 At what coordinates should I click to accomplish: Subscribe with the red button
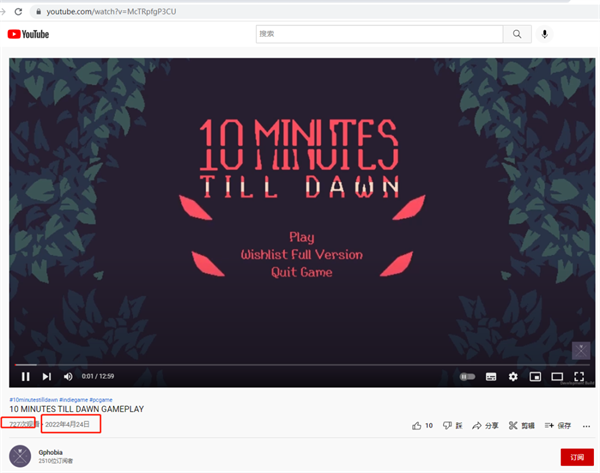(577, 457)
